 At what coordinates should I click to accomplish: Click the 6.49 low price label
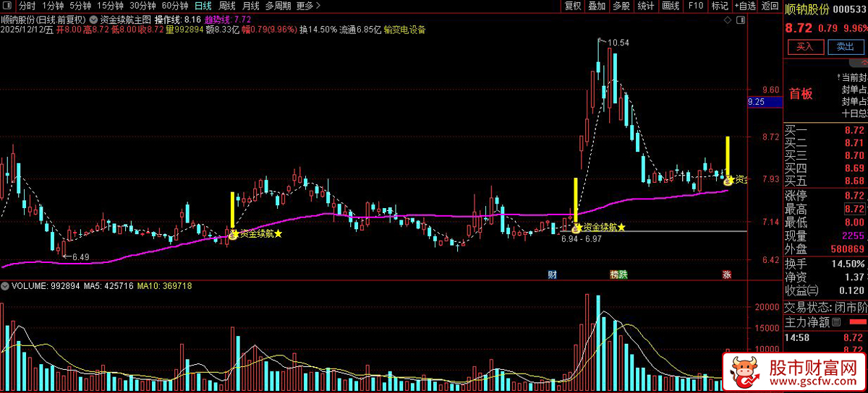80,257
